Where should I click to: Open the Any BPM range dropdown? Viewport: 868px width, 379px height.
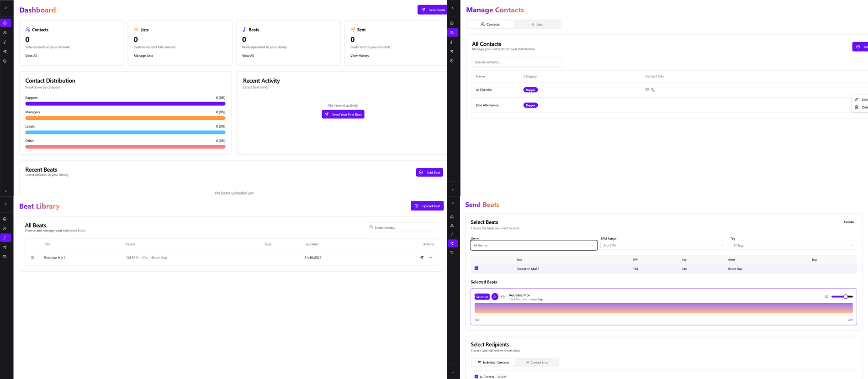tap(663, 245)
